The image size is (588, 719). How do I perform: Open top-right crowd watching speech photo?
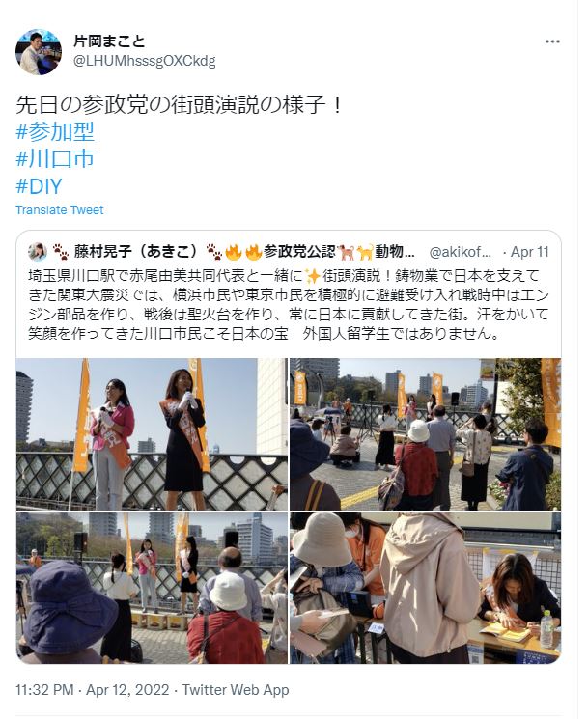tap(425, 434)
